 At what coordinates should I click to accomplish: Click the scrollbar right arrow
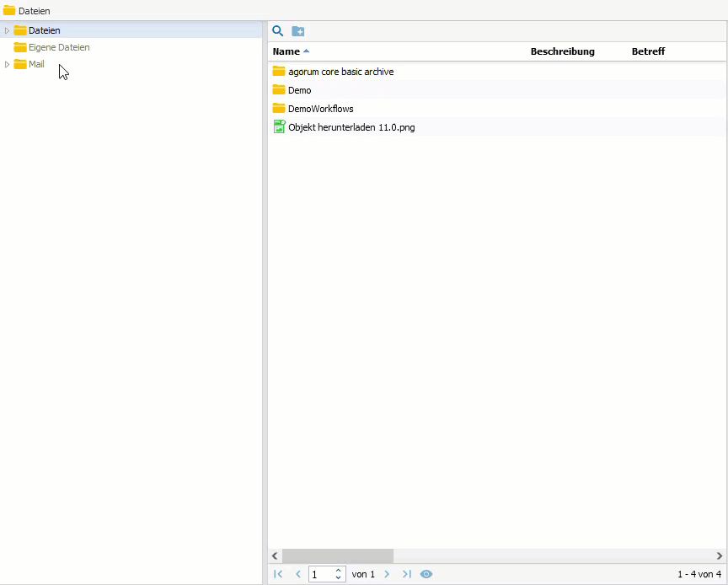(x=720, y=555)
